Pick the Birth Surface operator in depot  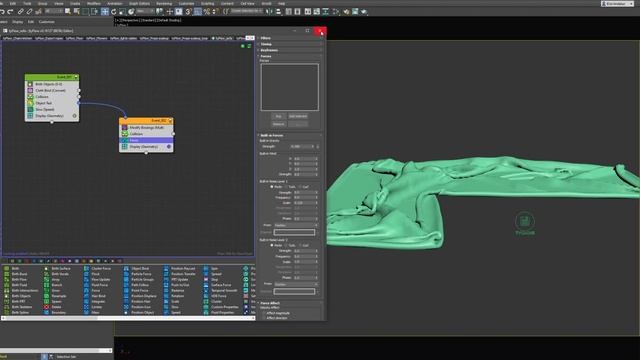[x=61, y=269]
